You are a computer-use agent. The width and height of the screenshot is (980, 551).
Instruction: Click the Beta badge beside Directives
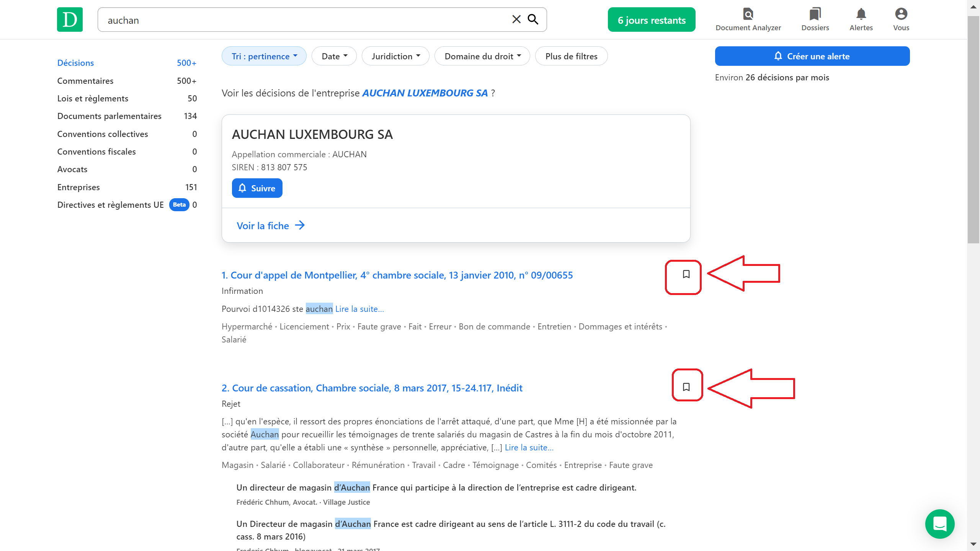179,205
